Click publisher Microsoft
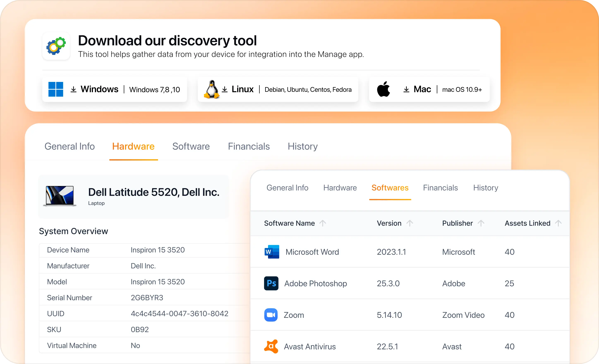The image size is (599, 364). tap(459, 252)
